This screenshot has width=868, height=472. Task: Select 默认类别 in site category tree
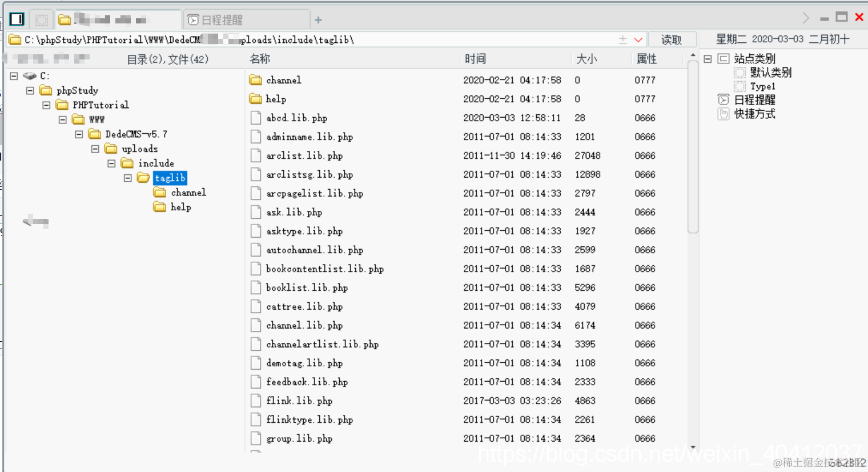[770, 73]
